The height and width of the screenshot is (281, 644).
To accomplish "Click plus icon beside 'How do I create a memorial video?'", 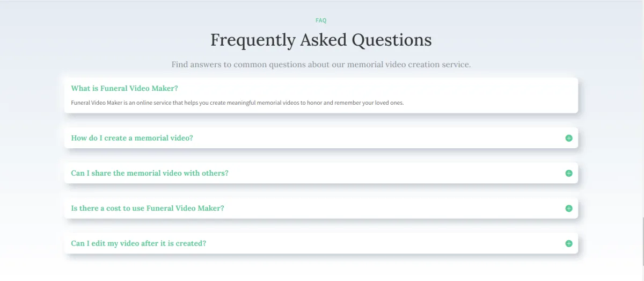I will point(569,138).
